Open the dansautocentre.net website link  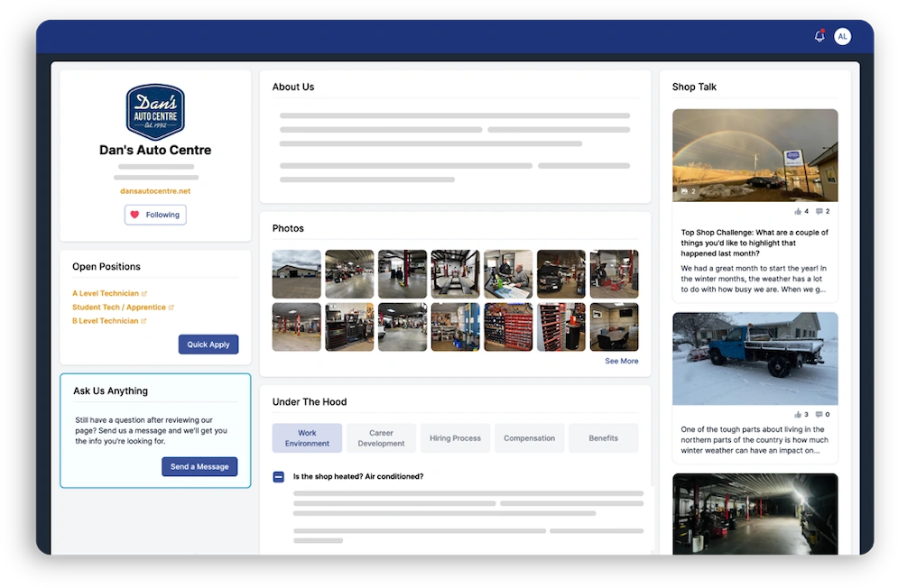click(155, 191)
